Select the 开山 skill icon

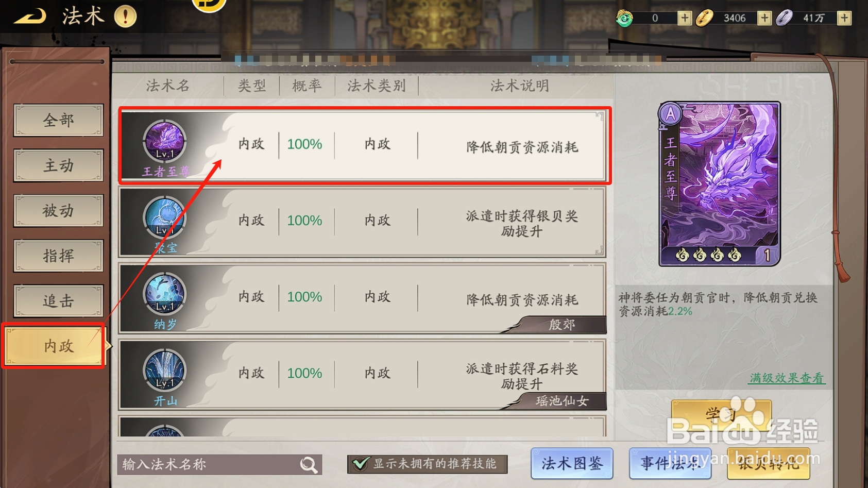[x=165, y=369]
